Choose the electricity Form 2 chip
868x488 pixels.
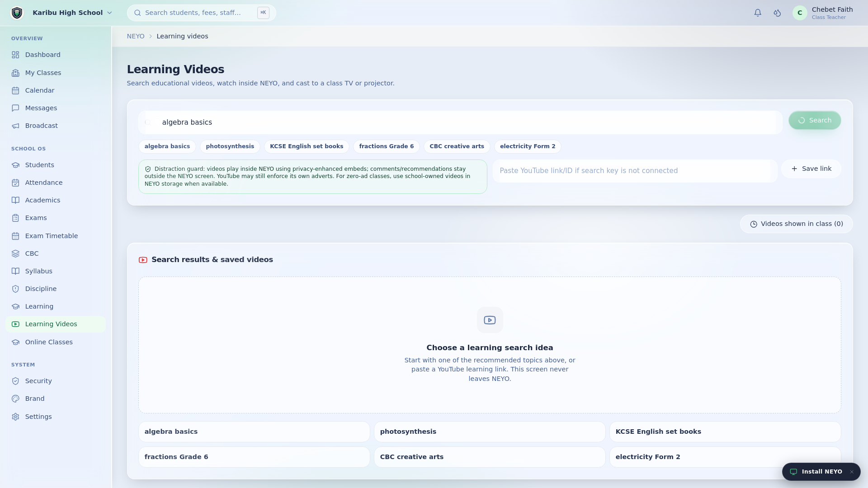tap(528, 146)
